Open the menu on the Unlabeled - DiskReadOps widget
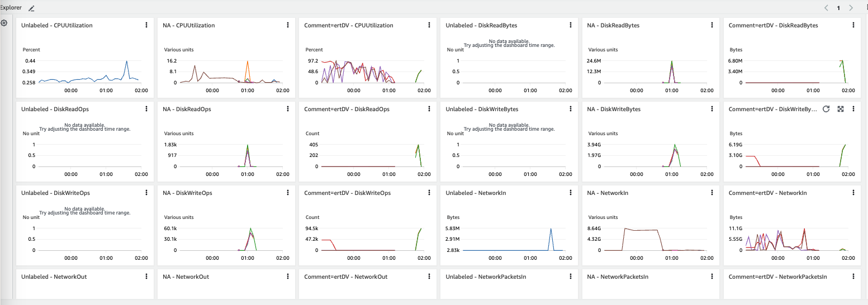This screenshot has height=305, width=868. (146, 109)
